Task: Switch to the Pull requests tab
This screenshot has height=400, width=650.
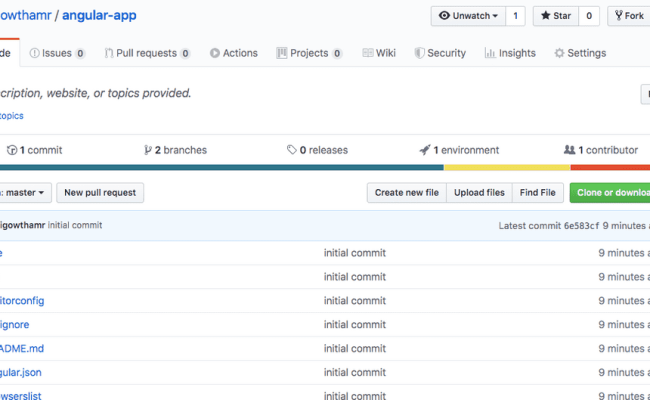Action: 147,53
